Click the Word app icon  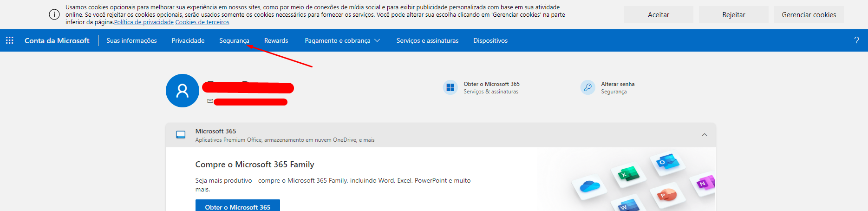pyautogui.click(x=628, y=205)
